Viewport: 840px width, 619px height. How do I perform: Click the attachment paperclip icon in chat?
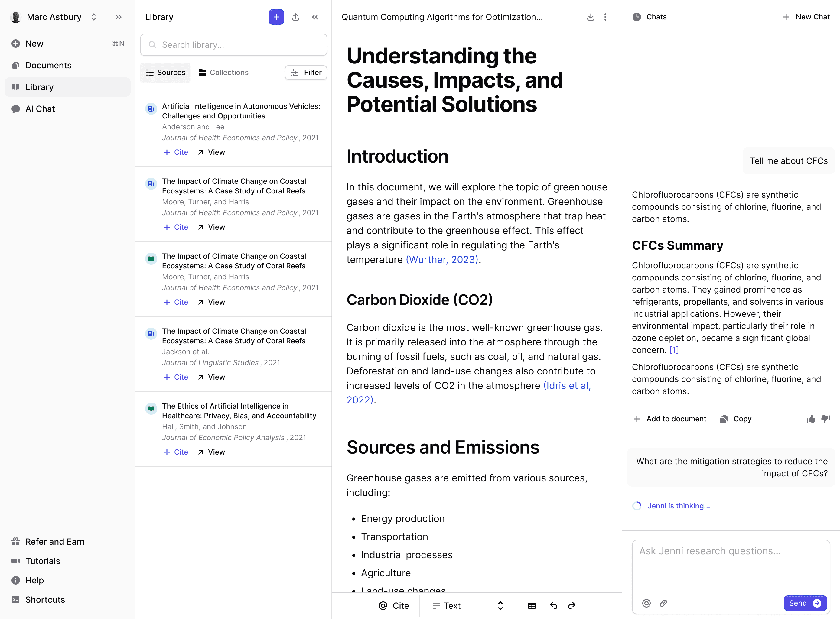(663, 603)
